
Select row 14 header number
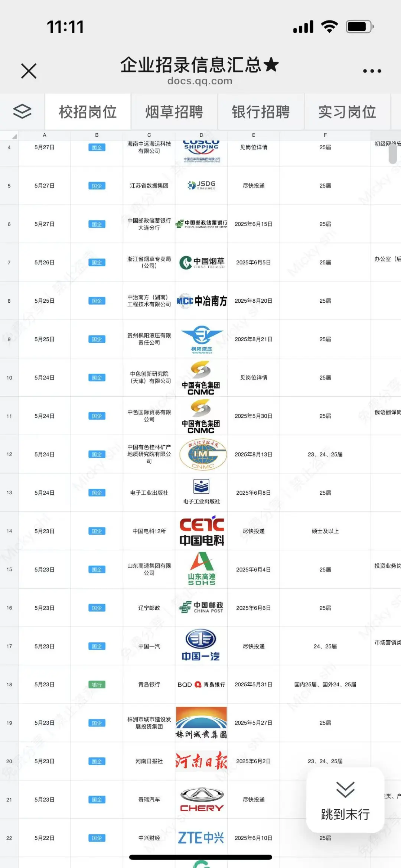[9, 531]
